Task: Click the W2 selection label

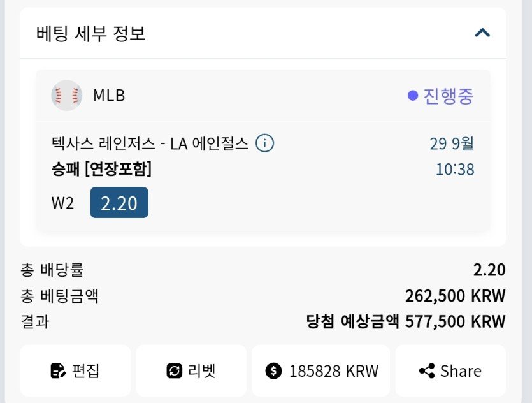Action: (x=62, y=203)
